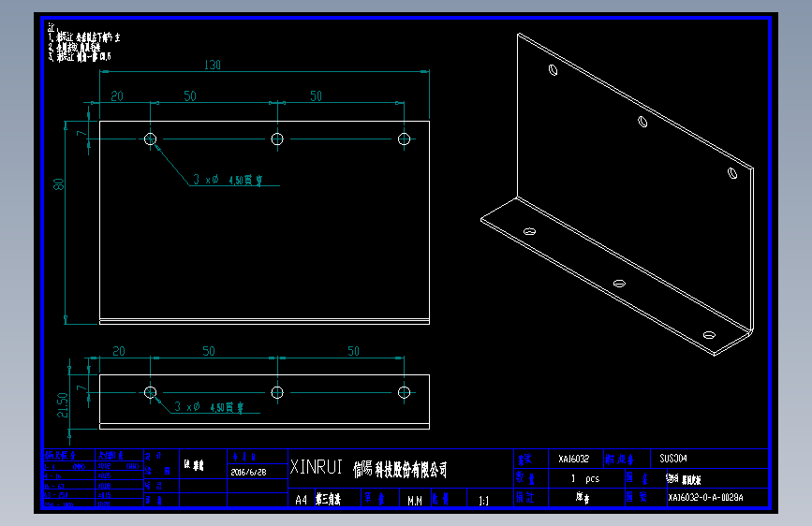Select the SUS304 material text
This screenshot has height=526, width=812.
click(673, 459)
